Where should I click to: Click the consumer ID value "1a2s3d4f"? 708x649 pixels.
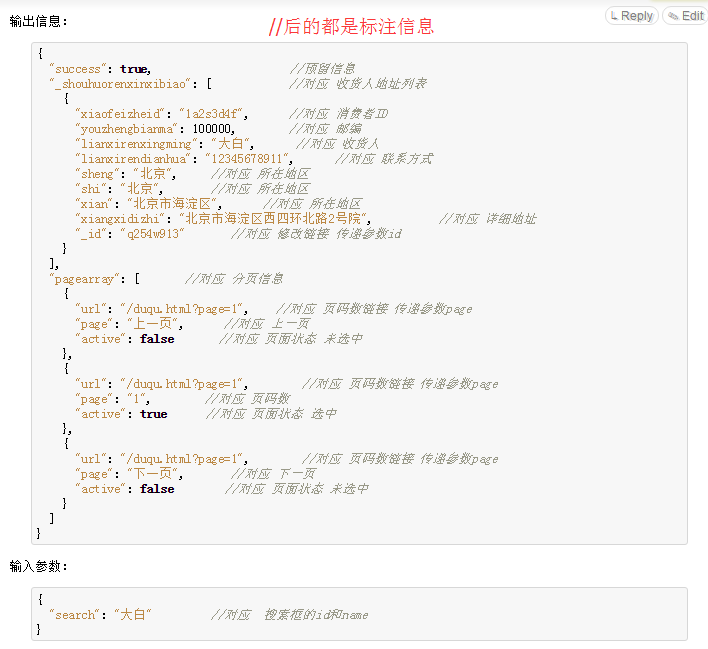pos(214,114)
